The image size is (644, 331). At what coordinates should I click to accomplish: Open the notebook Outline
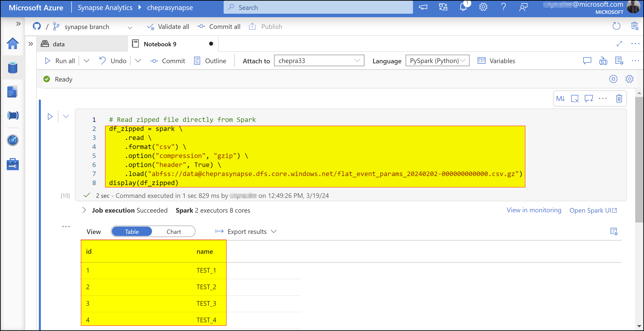210,61
